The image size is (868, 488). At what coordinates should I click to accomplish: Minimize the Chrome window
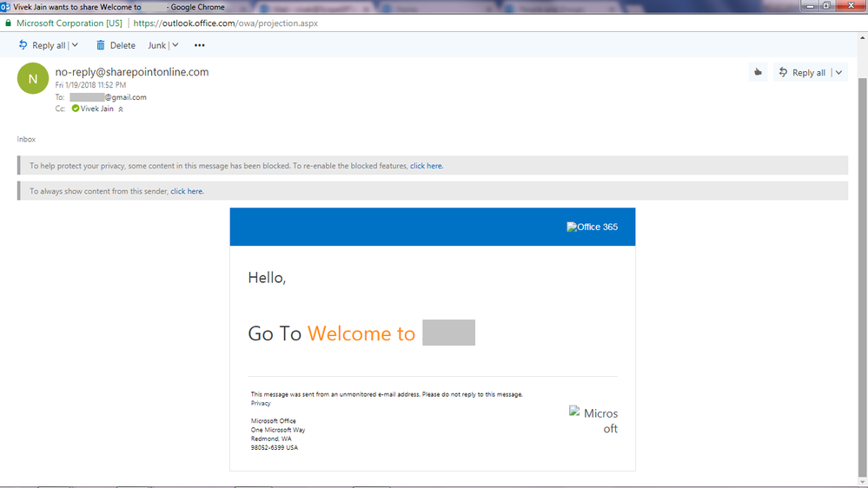[810, 6]
